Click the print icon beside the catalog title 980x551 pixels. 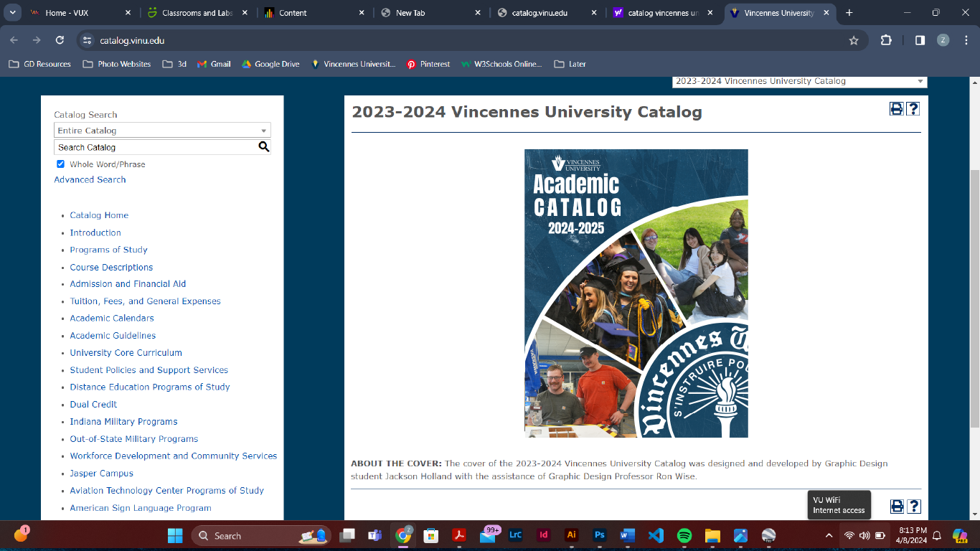click(x=896, y=108)
